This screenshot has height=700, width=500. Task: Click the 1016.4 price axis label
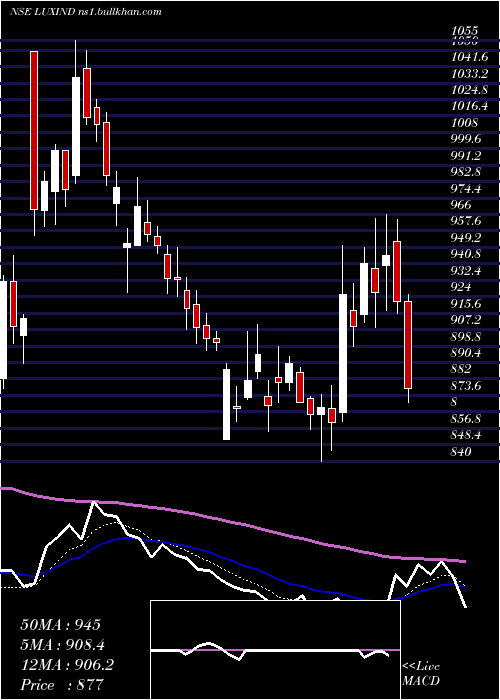469,106
